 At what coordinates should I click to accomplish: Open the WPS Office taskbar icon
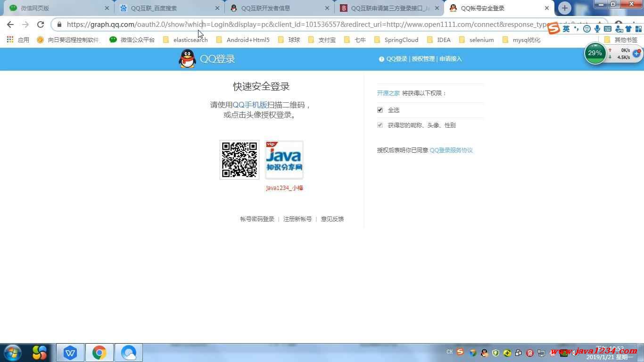[70, 353]
